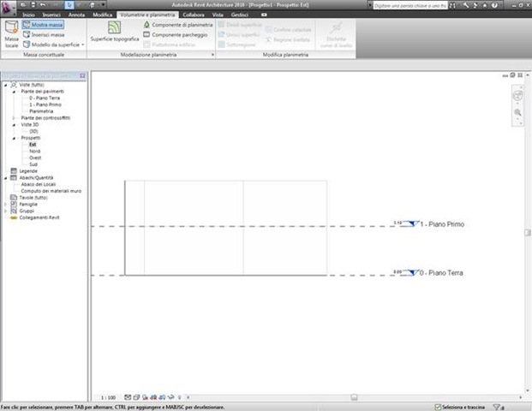Click the selection filter funnel icon
The image size is (532, 411).
point(498,407)
